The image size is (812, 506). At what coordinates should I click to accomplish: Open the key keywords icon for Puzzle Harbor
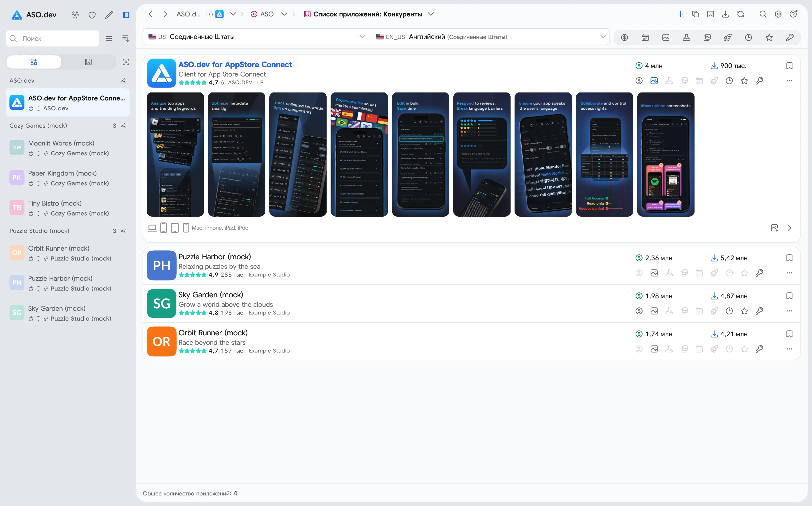tap(759, 273)
